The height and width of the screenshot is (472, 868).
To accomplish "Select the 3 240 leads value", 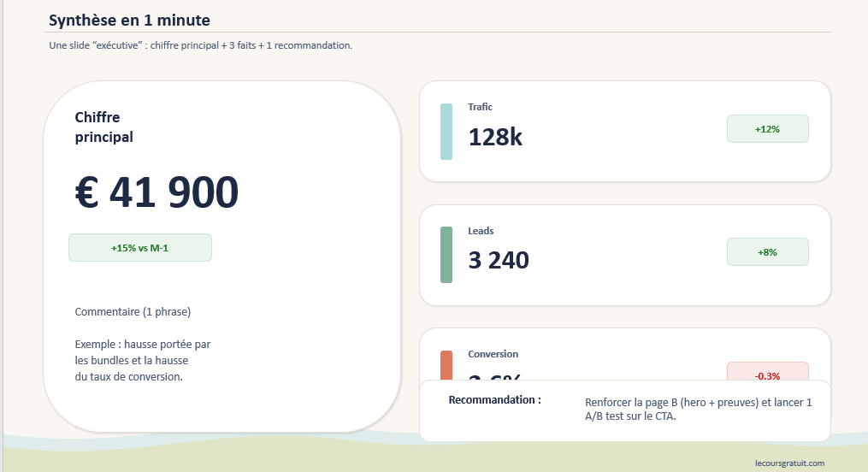I will point(499,260).
